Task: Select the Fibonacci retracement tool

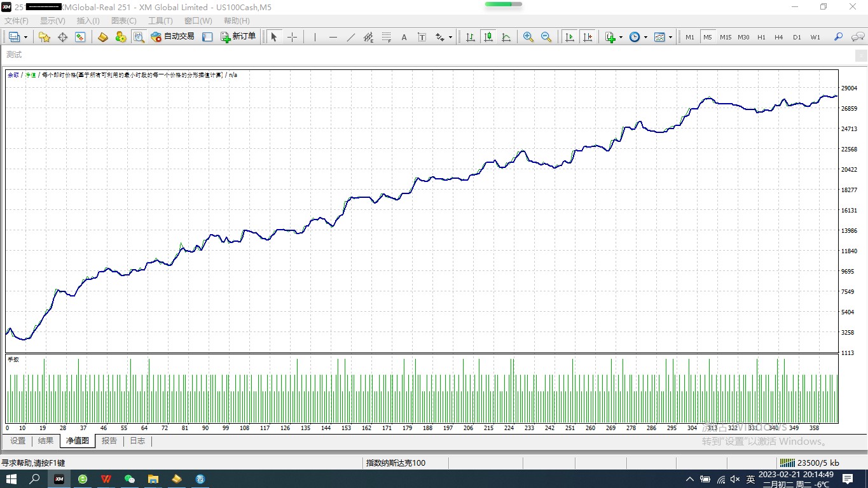Action: point(386,37)
